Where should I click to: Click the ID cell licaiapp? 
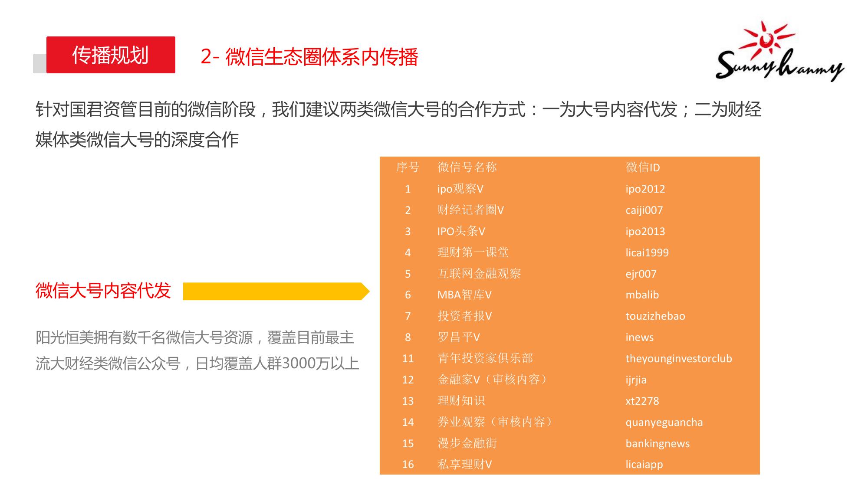tap(644, 465)
